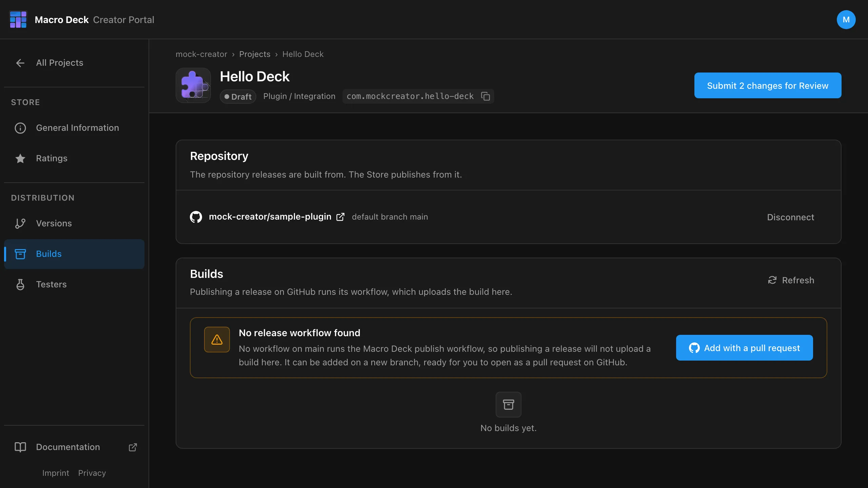Open repository via external link icon
868x488 pixels.
[340, 217]
